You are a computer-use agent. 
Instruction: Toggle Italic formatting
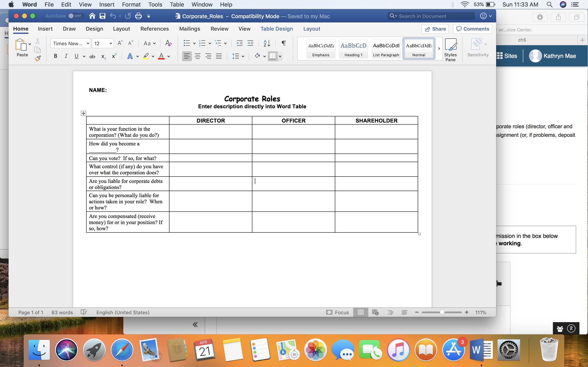click(x=66, y=56)
